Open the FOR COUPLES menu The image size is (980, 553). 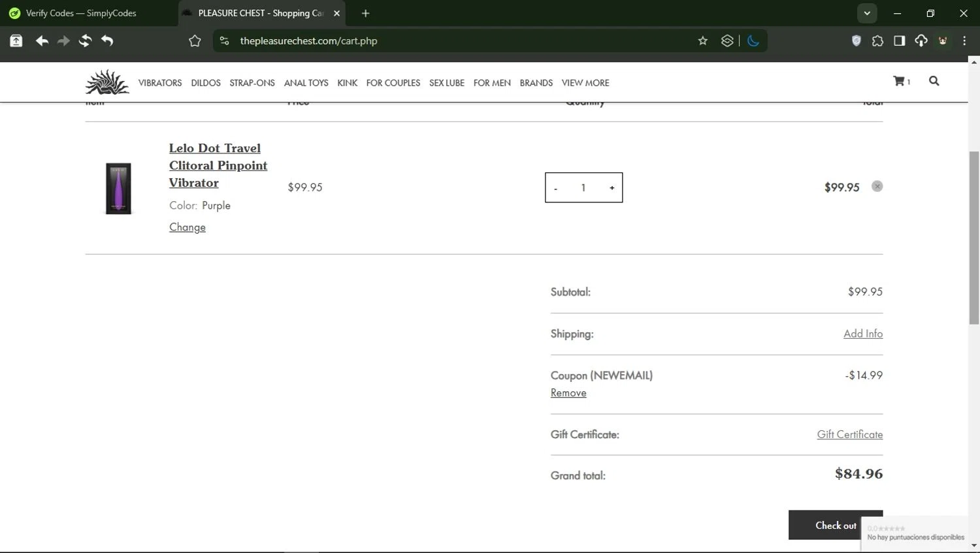[x=393, y=83]
